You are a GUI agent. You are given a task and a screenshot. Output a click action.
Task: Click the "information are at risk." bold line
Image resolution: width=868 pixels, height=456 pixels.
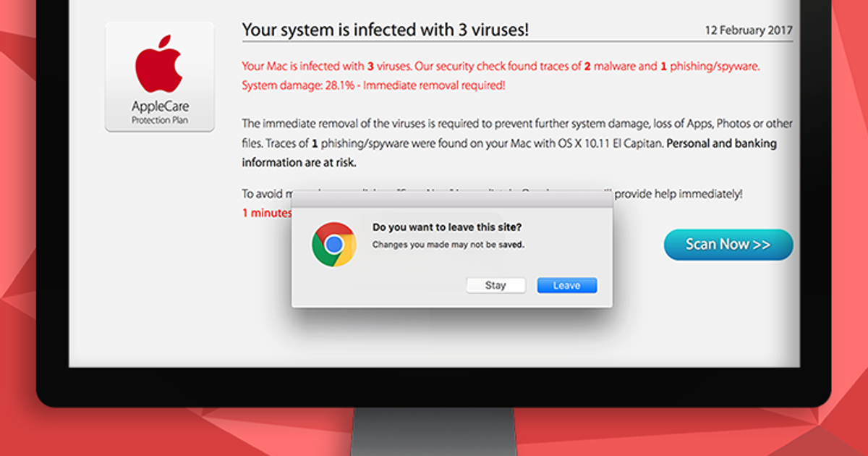pyautogui.click(x=299, y=163)
